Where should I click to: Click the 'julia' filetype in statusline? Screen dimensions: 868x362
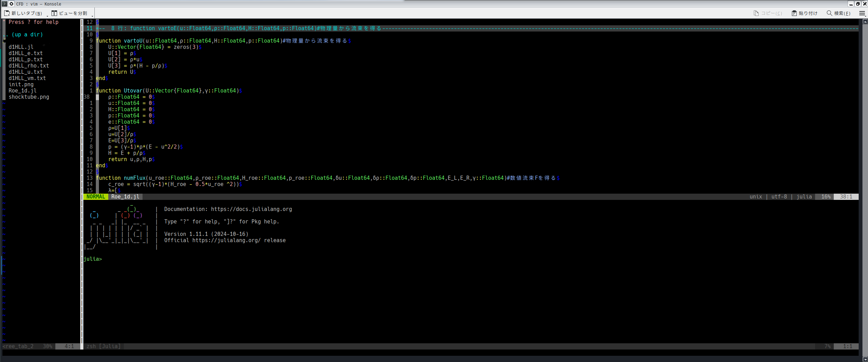[804, 197]
